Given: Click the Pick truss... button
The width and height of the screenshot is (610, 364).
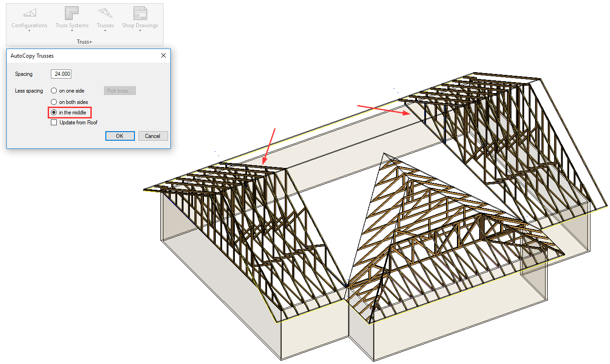Looking at the screenshot, I should [120, 91].
